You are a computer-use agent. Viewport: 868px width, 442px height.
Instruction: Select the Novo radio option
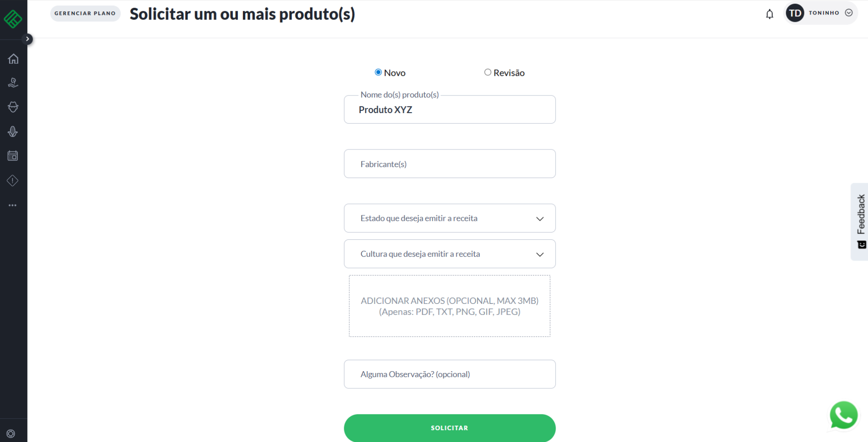tap(378, 72)
